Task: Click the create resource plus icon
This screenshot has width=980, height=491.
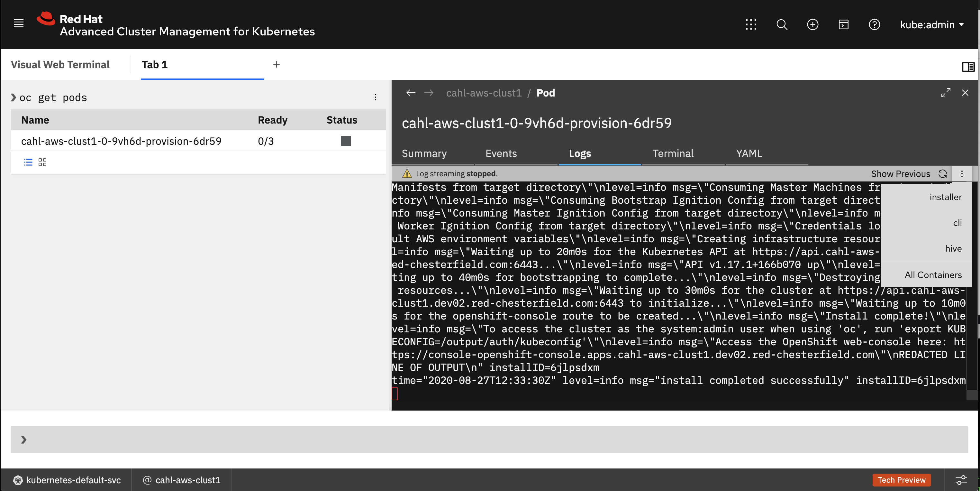Action: coord(812,24)
